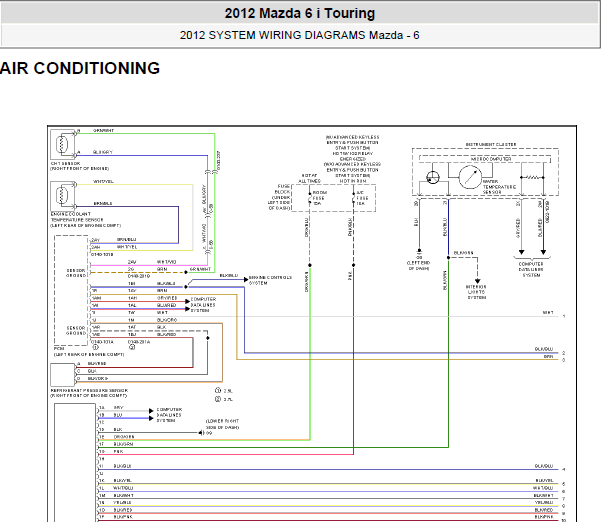Click the Instrument Cluster label

[x=490, y=145]
